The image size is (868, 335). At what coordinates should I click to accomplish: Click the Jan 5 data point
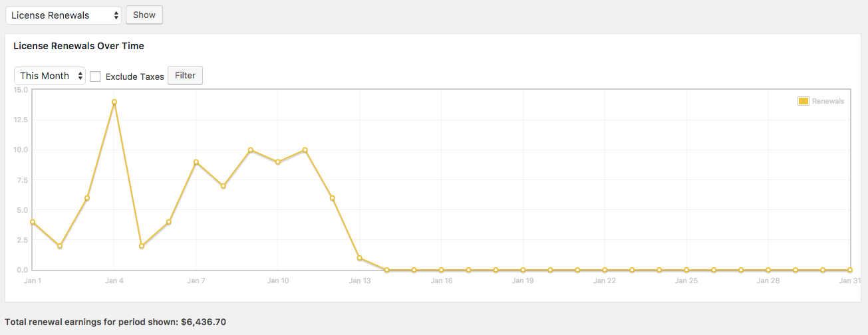pos(142,246)
